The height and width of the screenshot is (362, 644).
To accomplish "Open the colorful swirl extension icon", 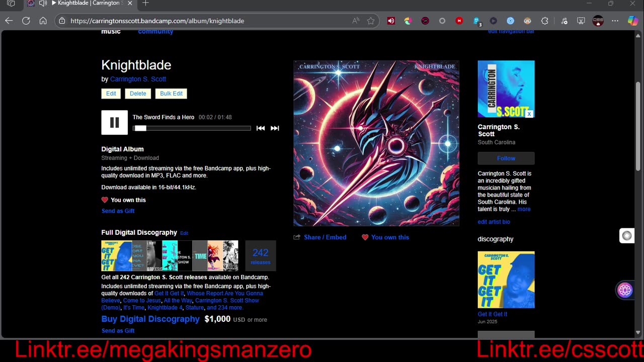I will [x=408, y=21].
